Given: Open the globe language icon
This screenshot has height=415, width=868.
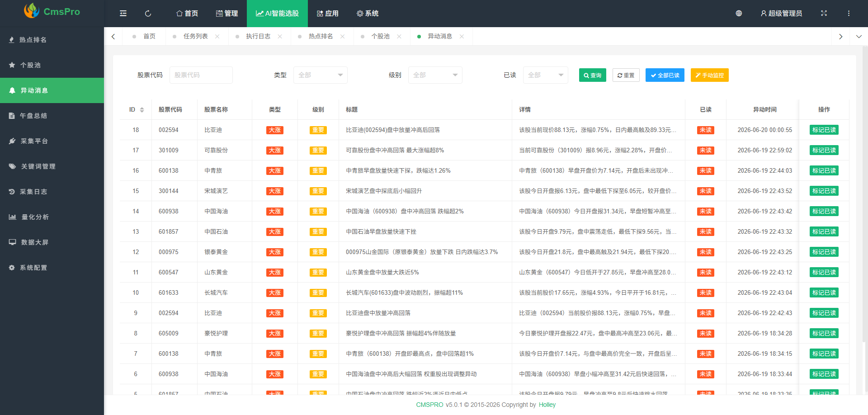Looking at the screenshot, I should click(x=739, y=14).
